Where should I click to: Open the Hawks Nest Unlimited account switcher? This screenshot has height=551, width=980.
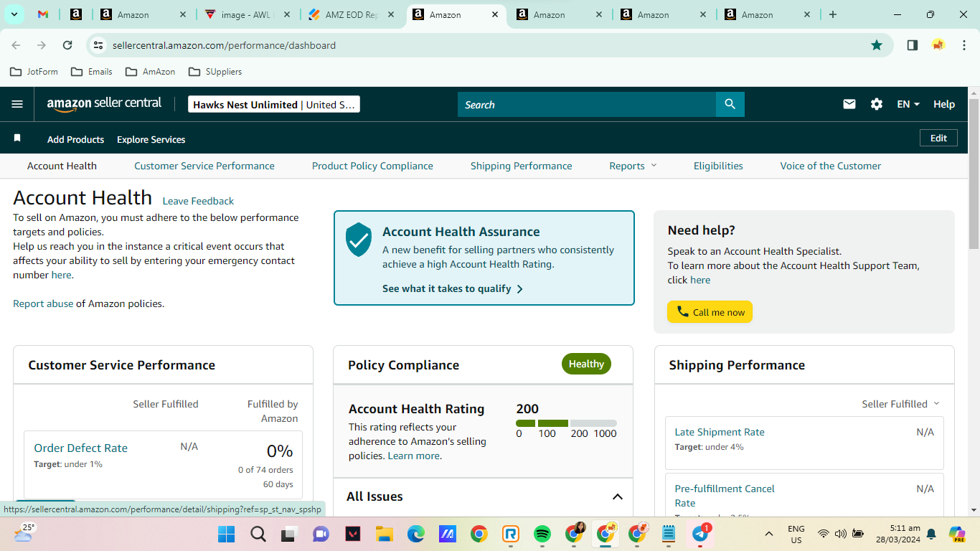[274, 105]
